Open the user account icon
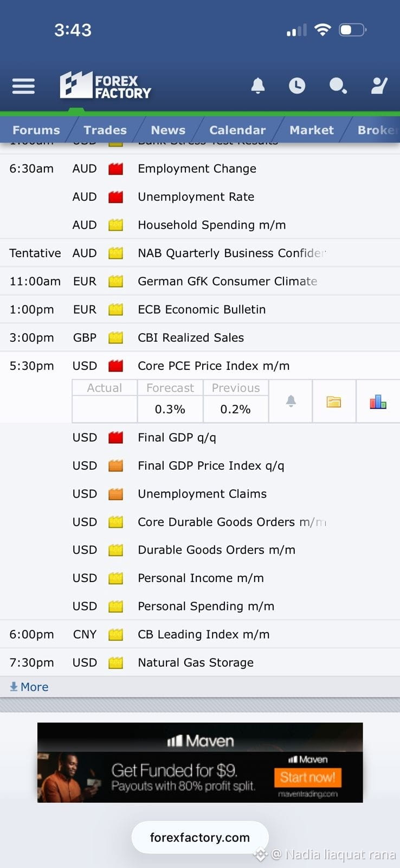 click(379, 86)
